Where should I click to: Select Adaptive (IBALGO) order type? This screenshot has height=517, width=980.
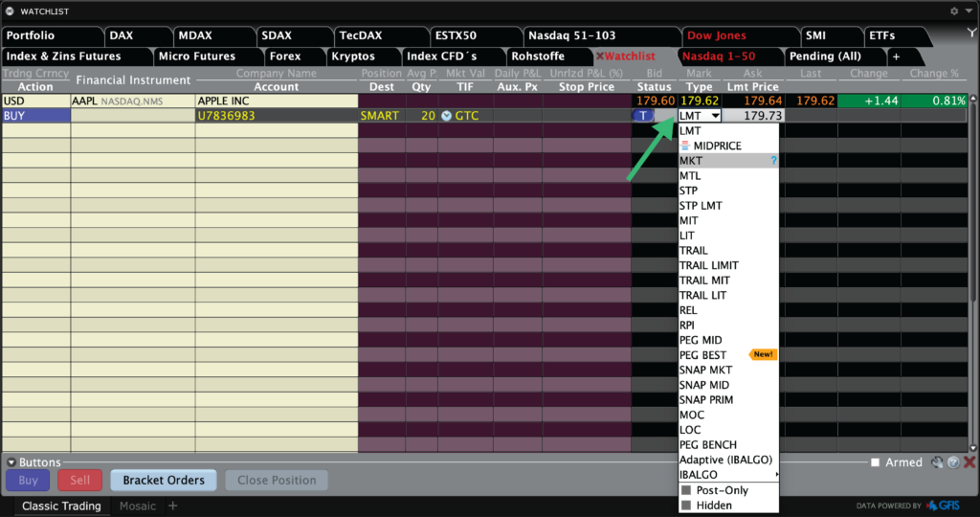coord(728,460)
